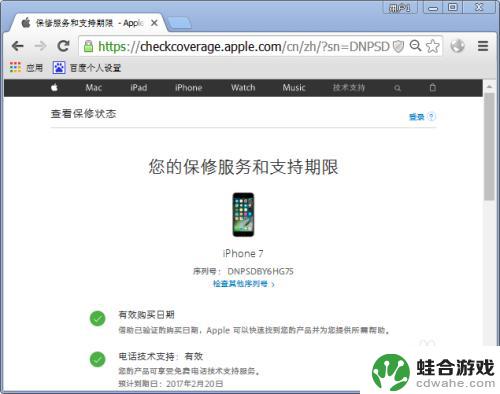Open the Mac menu item
This screenshot has height=394, width=500.
click(x=94, y=88)
